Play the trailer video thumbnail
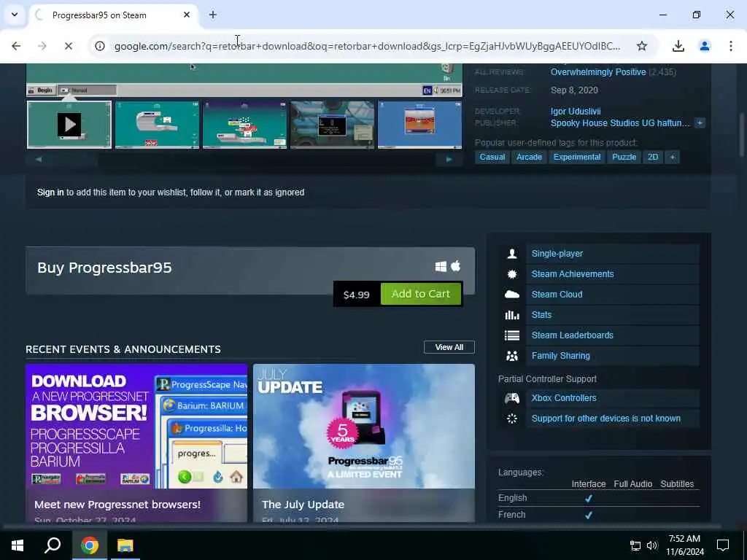 pos(69,125)
